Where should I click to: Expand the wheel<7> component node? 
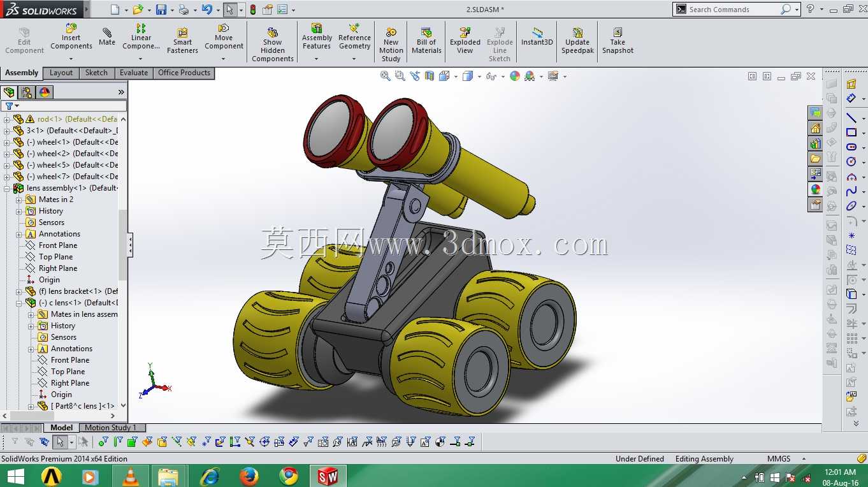point(7,177)
